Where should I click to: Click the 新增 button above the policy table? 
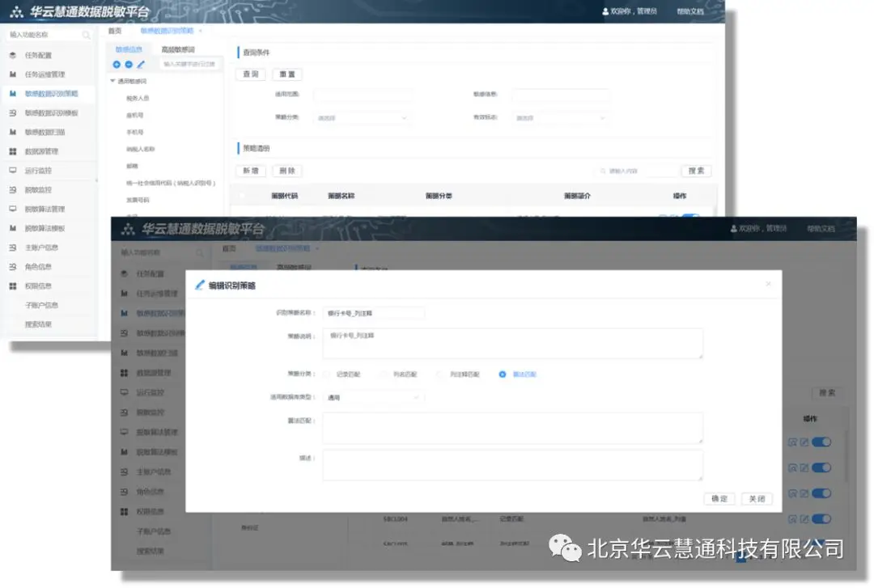[x=251, y=171]
